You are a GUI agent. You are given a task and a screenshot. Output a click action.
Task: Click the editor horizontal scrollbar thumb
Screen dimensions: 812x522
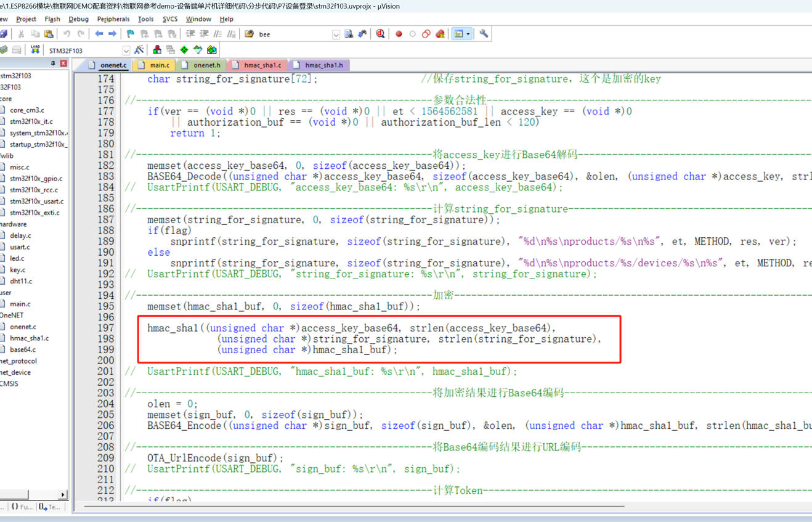point(354,507)
